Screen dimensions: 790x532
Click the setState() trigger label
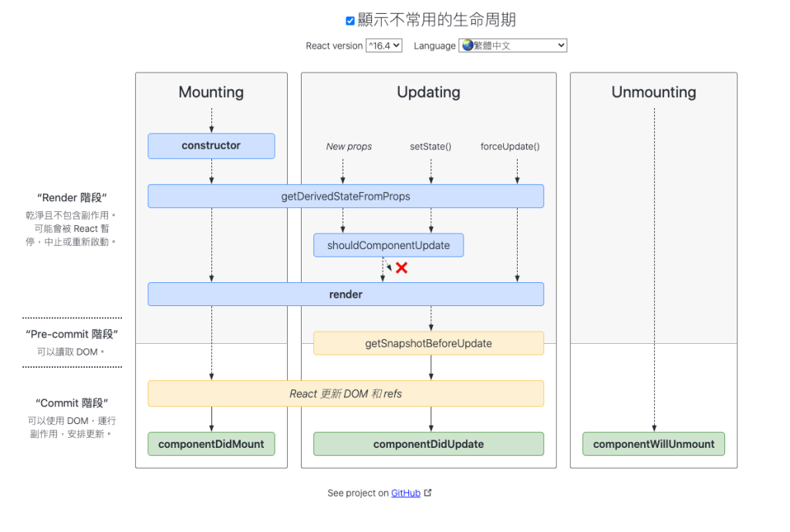point(430,146)
